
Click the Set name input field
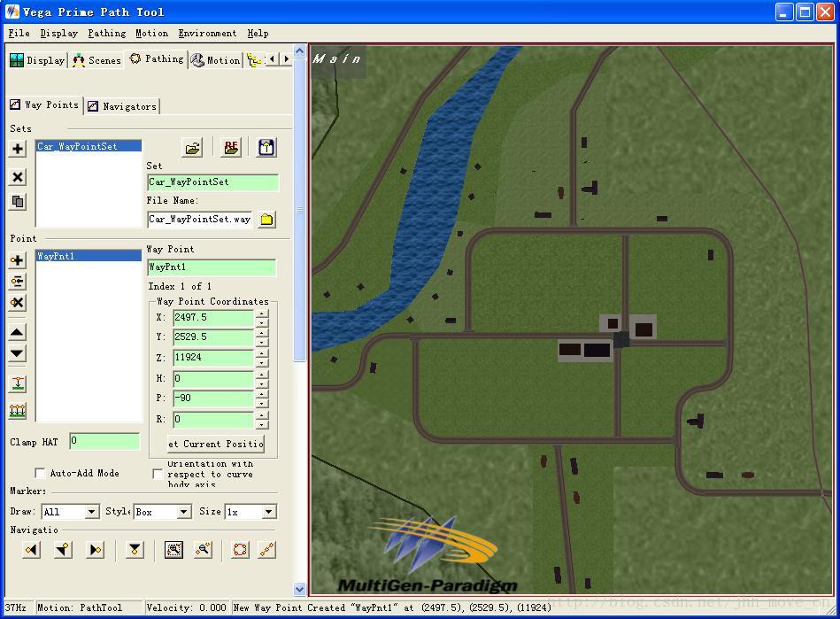coord(212,182)
